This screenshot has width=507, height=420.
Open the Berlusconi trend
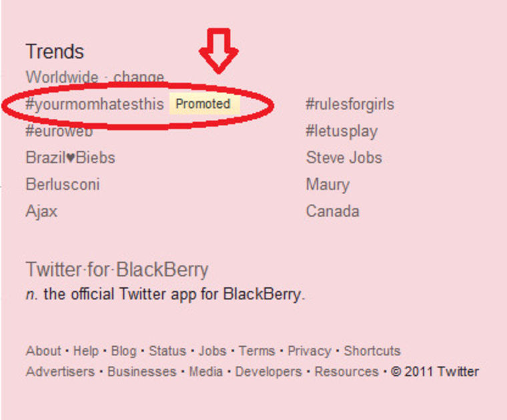63,185
